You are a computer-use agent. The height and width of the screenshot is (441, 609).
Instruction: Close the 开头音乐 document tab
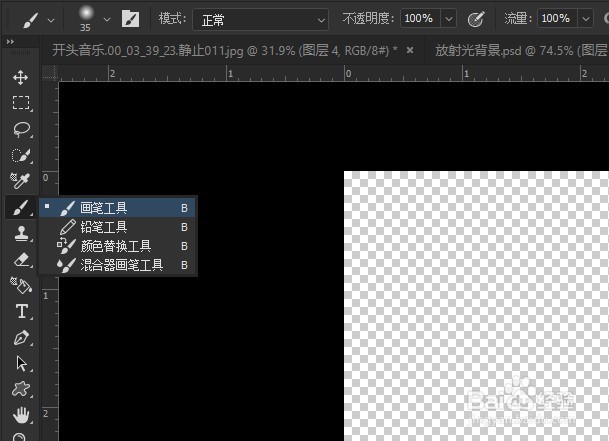(x=410, y=50)
